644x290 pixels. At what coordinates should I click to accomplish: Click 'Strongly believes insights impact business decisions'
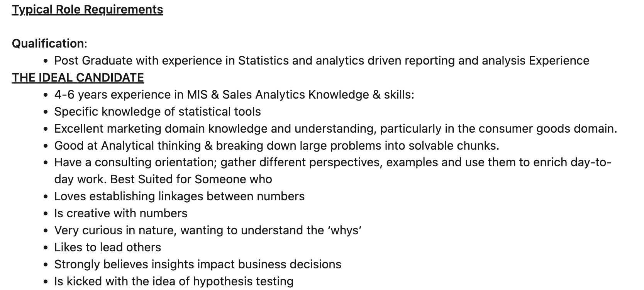(x=198, y=264)
